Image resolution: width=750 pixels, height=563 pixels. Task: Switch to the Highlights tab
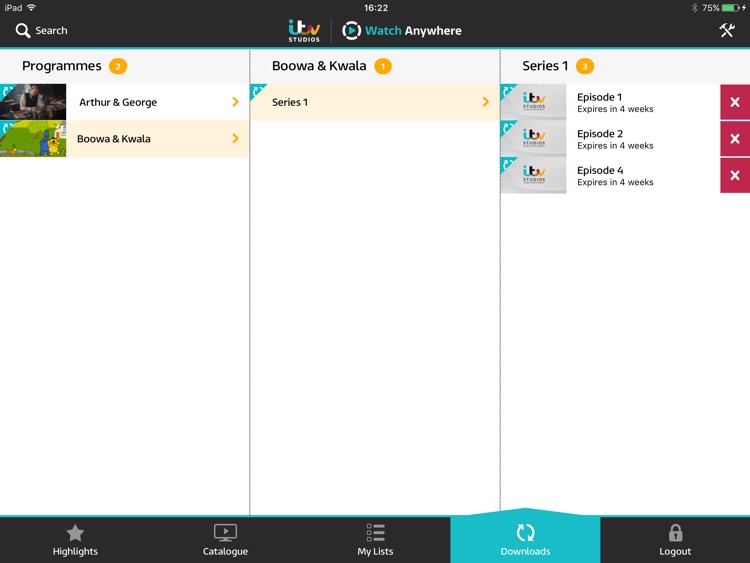[x=75, y=540]
